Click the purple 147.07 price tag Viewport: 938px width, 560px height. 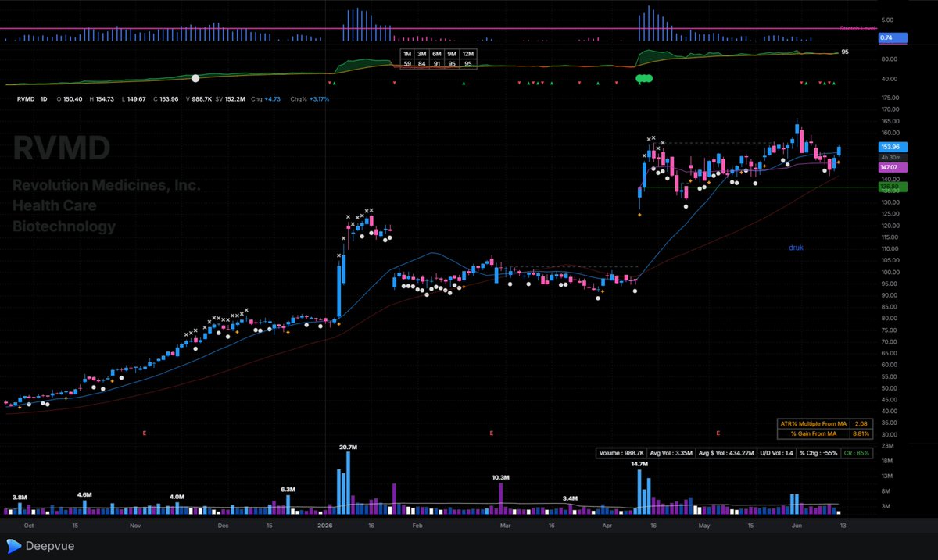pos(892,167)
